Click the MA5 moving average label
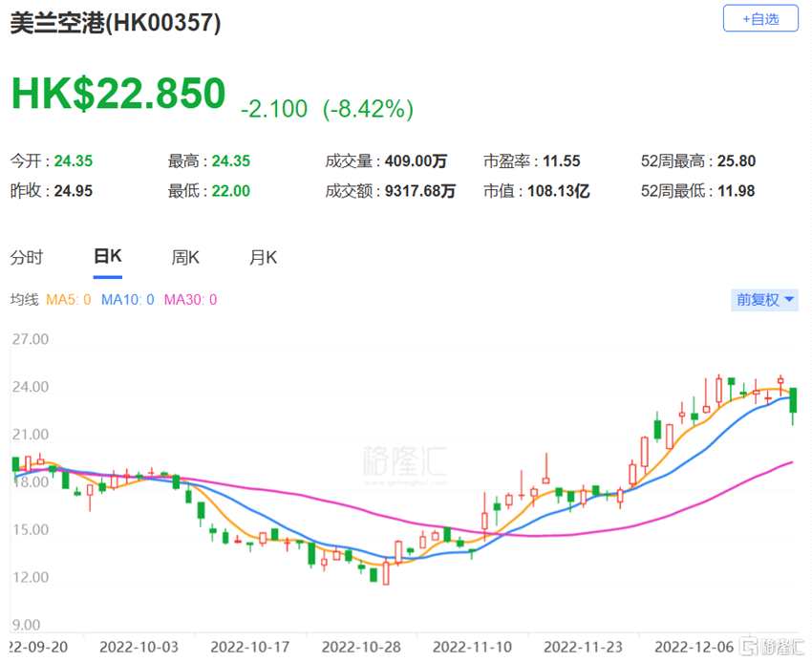 coord(68,299)
